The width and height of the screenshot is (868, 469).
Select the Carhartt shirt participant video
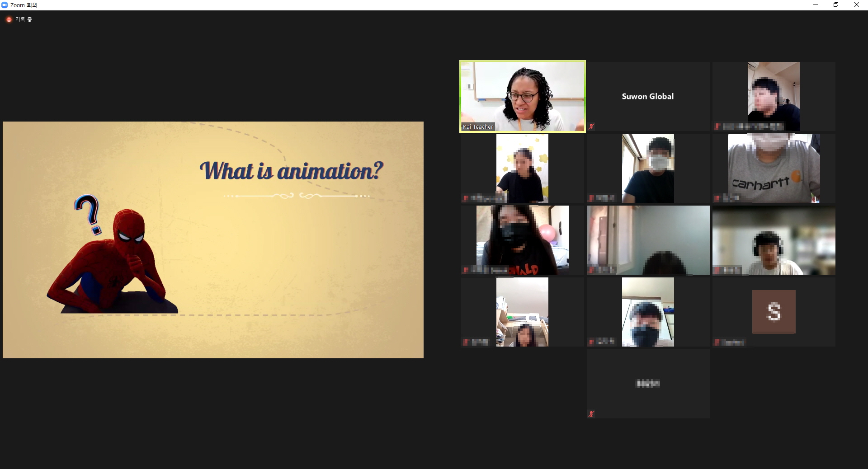[774, 168]
